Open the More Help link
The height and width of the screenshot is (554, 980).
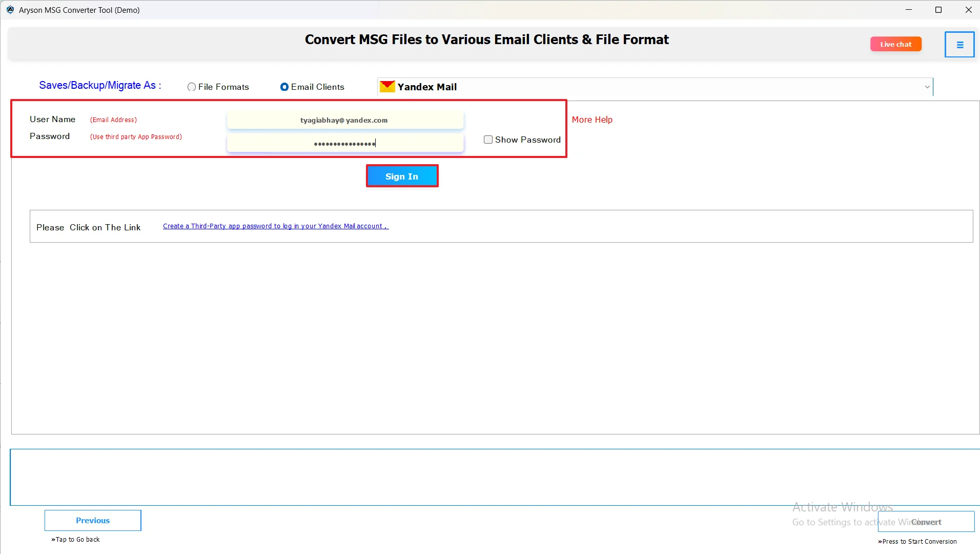tap(592, 120)
